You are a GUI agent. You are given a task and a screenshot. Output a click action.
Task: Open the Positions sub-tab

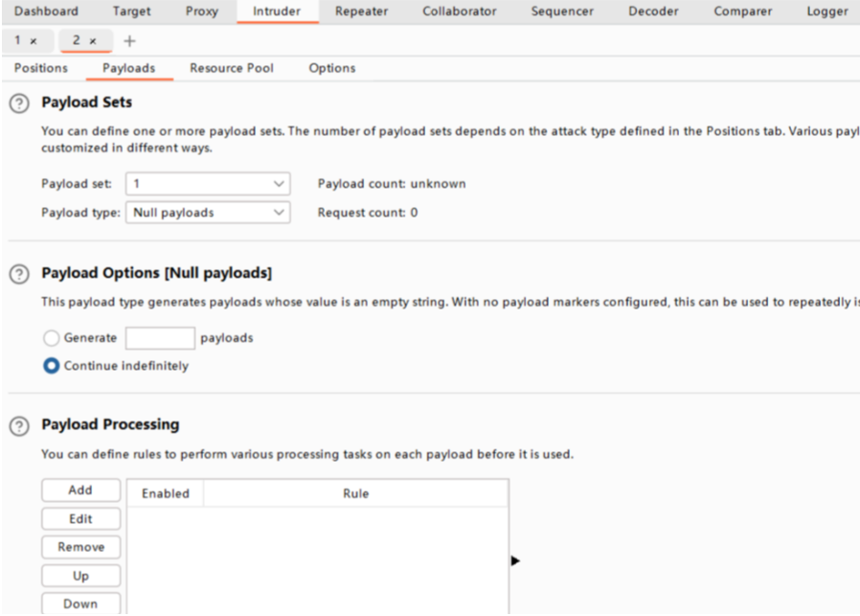[41, 68]
